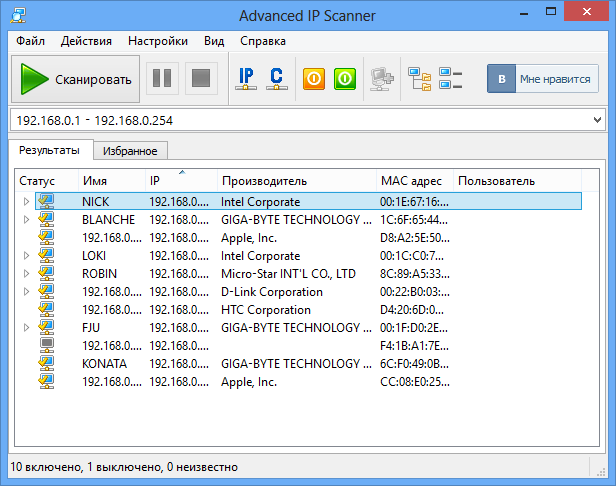The height and width of the screenshot is (486, 616).
Task: Click the status icon of LOKI row
Action: coord(46,255)
